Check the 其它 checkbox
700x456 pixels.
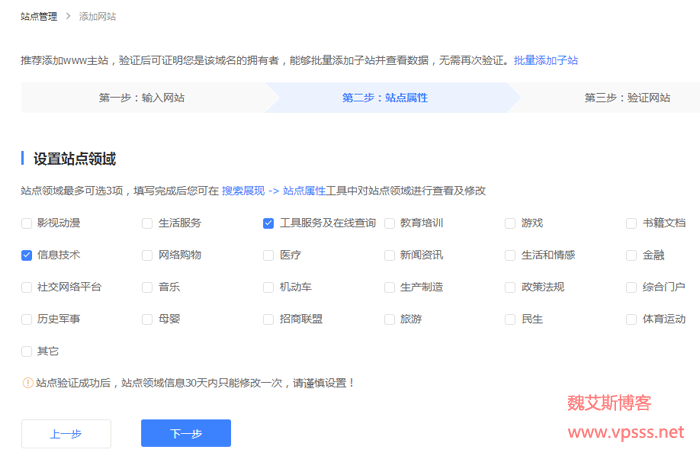point(27,351)
